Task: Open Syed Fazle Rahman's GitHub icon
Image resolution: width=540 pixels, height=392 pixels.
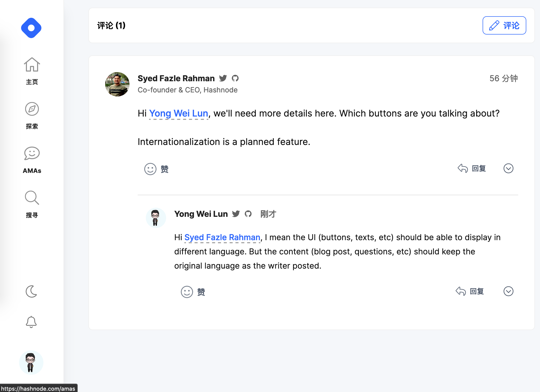Action: pos(235,78)
